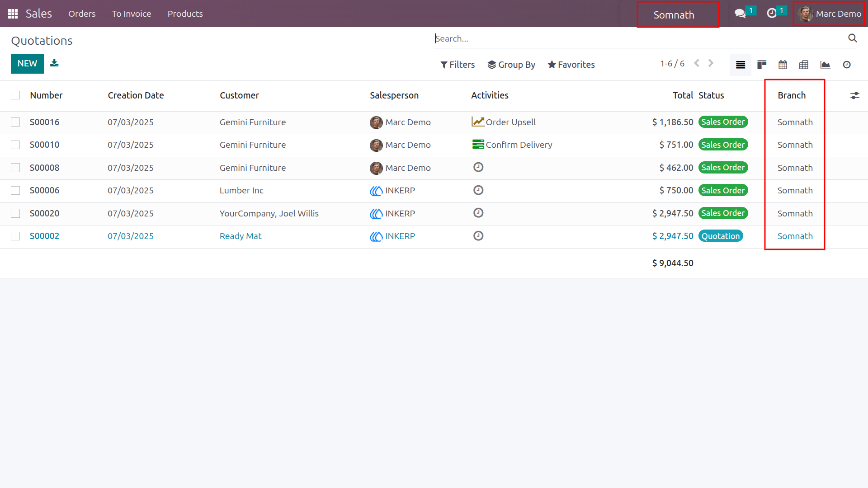Open the apps grid menu icon
This screenshot has height=488, width=868.
tap(13, 14)
